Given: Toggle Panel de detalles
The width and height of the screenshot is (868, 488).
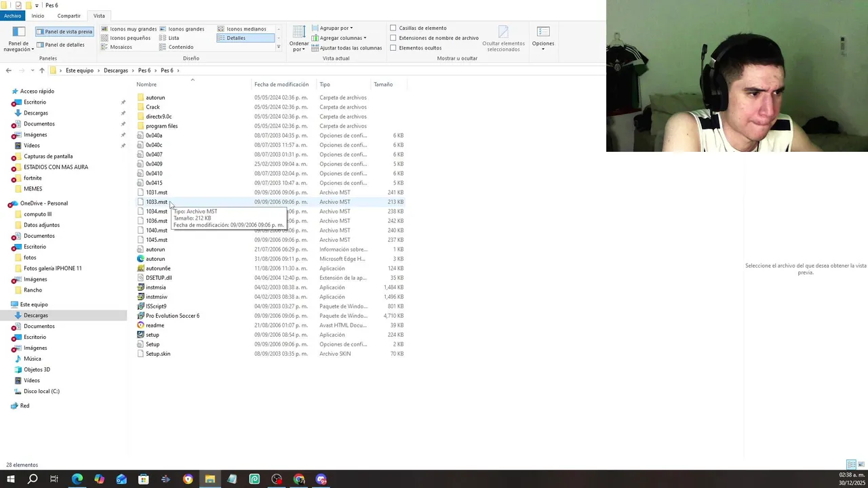Looking at the screenshot, I should tap(60, 45).
